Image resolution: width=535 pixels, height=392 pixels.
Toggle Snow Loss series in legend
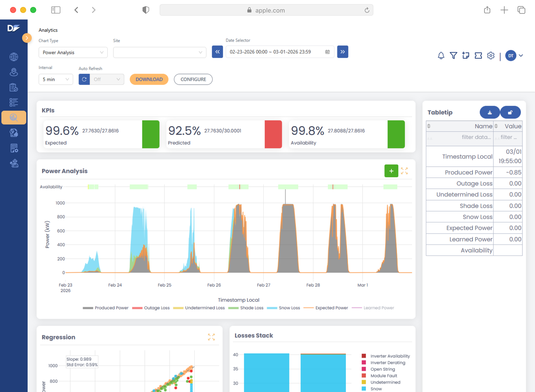point(289,308)
